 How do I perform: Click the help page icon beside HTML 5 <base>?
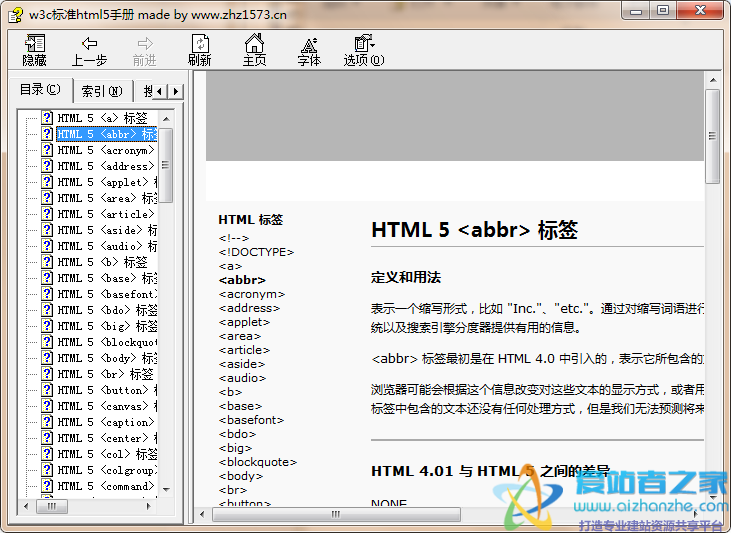[x=47, y=277]
